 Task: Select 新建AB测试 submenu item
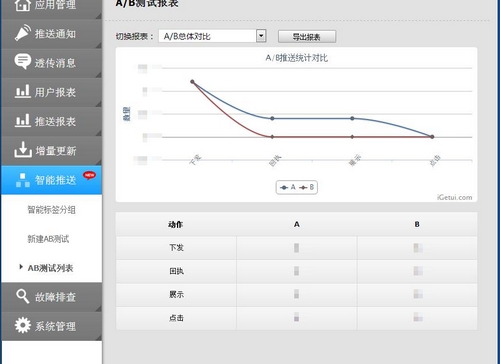[x=48, y=239]
